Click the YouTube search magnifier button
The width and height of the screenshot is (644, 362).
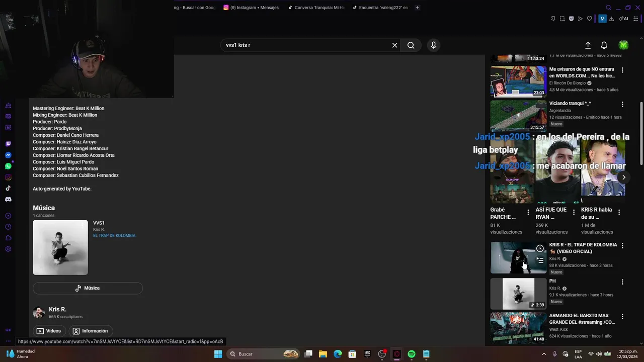click(x=411, y=45)
